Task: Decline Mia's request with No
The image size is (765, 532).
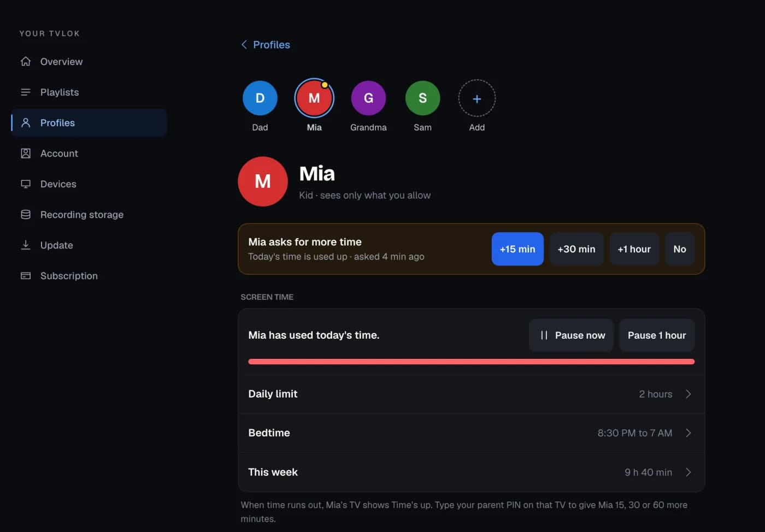Action: (680, 249)
